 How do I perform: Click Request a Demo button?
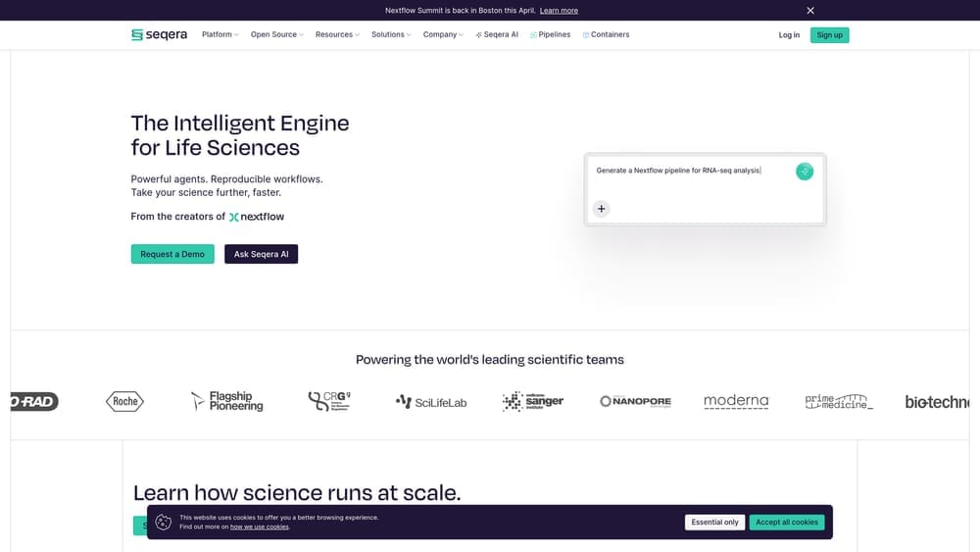172,254
